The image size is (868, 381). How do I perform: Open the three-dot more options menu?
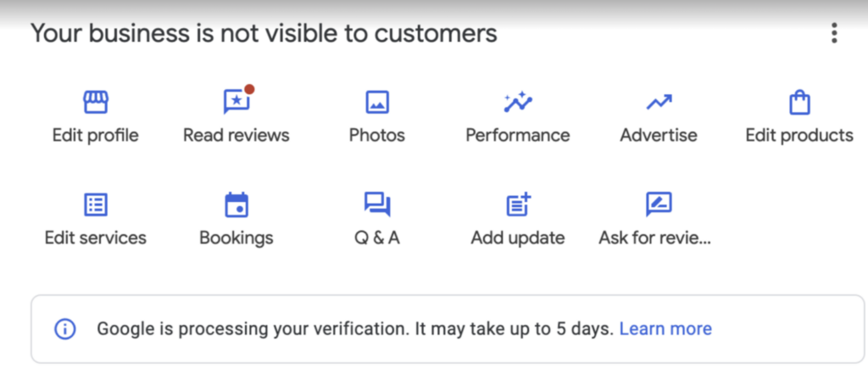(835, 33)
